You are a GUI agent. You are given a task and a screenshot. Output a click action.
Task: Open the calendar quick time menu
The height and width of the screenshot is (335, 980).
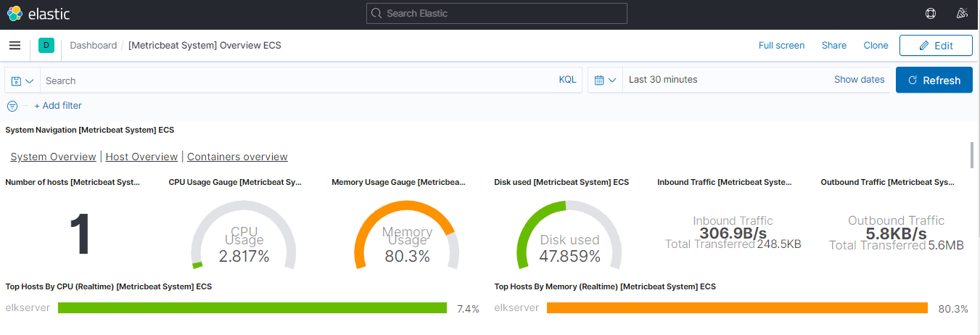pyautogui.click(x=605, y=80)
